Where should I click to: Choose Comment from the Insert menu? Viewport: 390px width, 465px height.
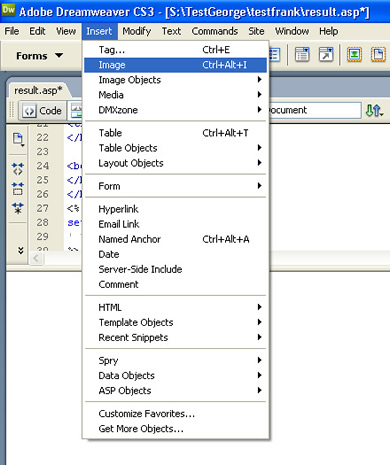(x=175, y=284)
